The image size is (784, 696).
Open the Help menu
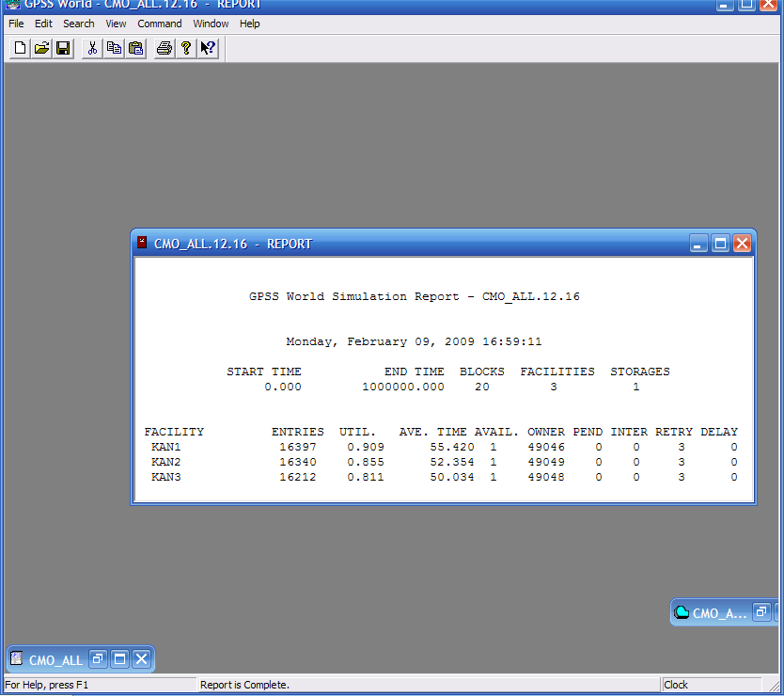[249, 24]
